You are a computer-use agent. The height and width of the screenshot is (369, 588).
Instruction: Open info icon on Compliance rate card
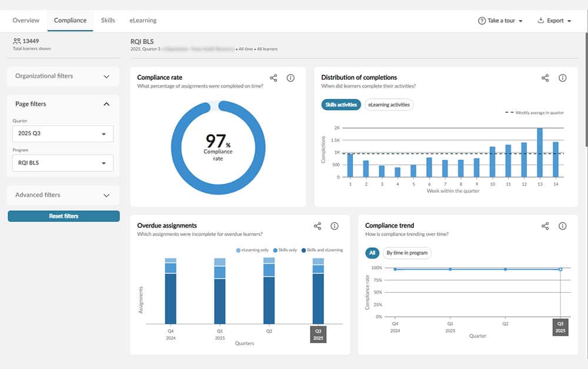[290, 78]
